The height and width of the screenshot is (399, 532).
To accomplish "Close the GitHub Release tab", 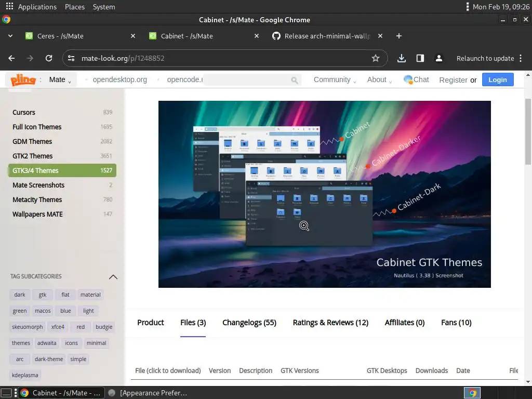I will pyautogui.click(x=380, y=36).
